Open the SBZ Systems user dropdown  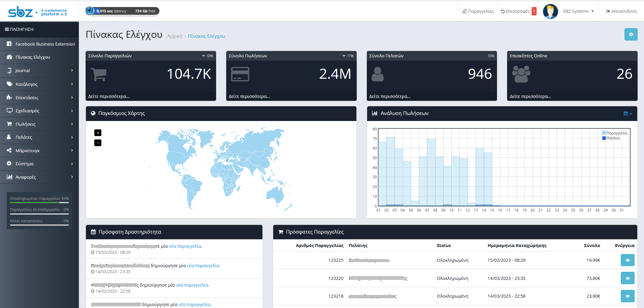(578, 11)
